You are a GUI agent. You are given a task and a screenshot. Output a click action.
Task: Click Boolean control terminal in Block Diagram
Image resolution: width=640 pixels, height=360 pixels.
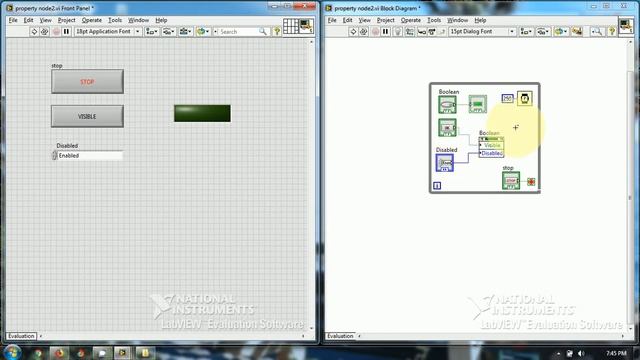click(x=447, y=104)
